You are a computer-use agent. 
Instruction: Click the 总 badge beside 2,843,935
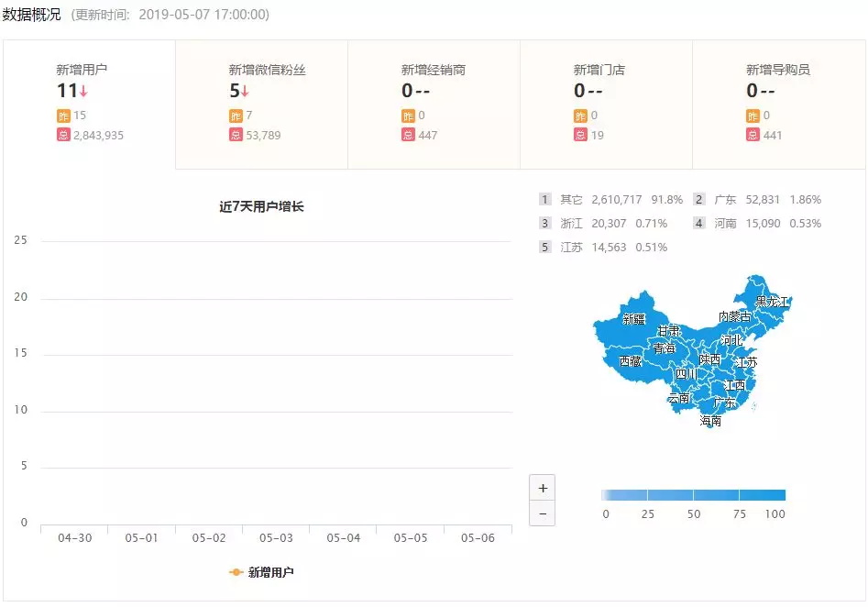click(x=63, y=135)
